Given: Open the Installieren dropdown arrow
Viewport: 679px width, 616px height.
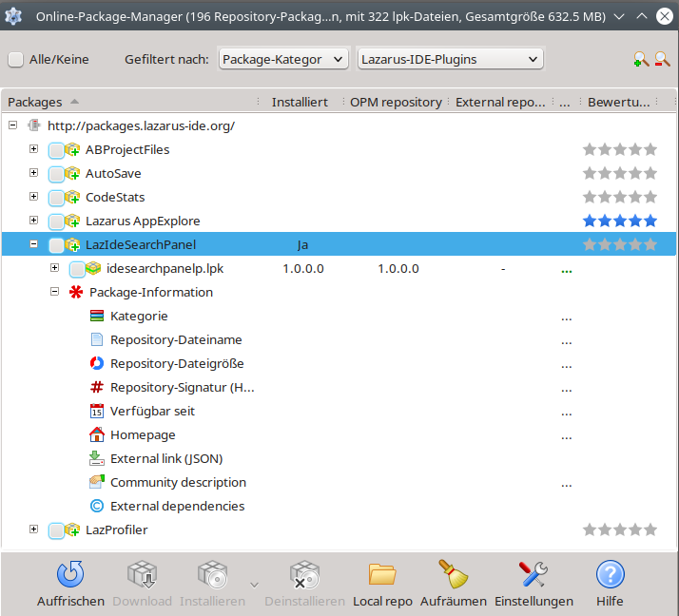Looking at the screenshot, I should (x=255, y=585).
